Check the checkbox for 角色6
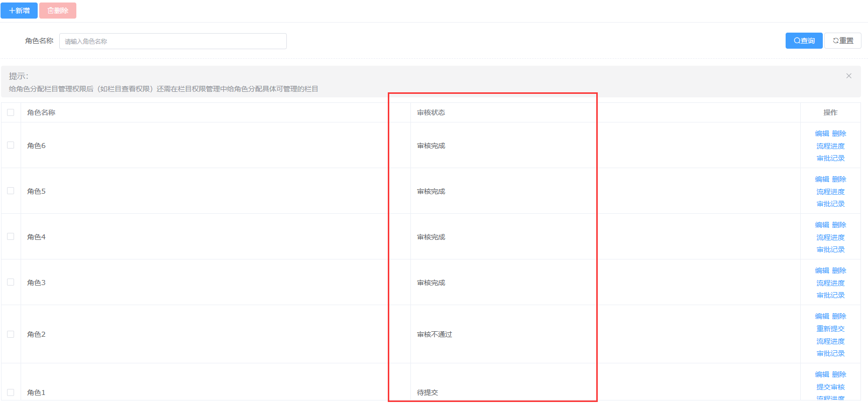The image size is (868, 405). point(11,145)
